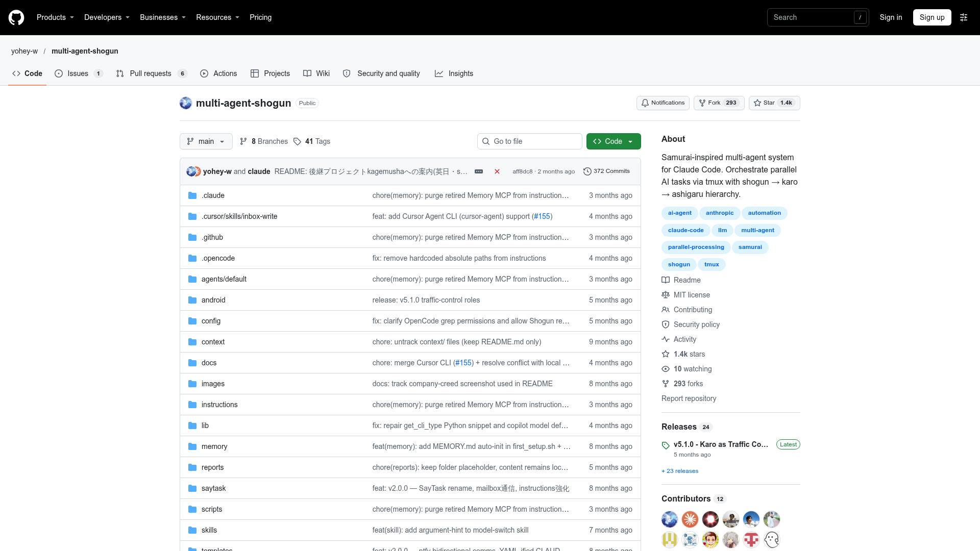
Task: Switch to the Actions tab
Action: [x=218, y=73]
